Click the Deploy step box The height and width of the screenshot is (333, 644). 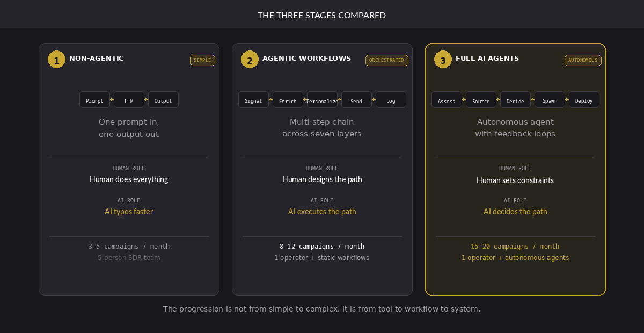click(x=584, y=100)
